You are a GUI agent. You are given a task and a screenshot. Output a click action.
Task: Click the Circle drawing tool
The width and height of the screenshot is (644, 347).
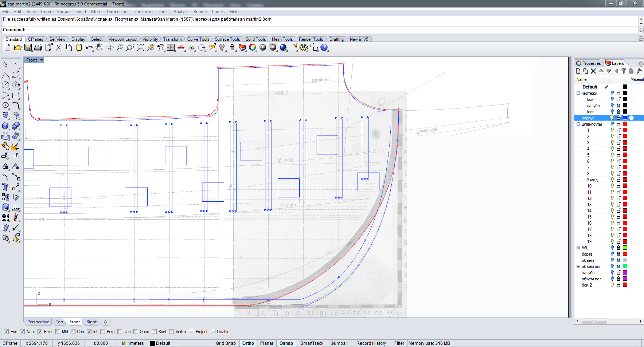(5, 85)
